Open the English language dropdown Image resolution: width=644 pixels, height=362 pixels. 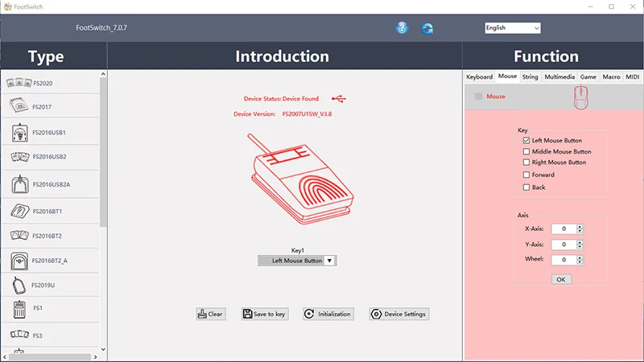[x=512, y=28]
